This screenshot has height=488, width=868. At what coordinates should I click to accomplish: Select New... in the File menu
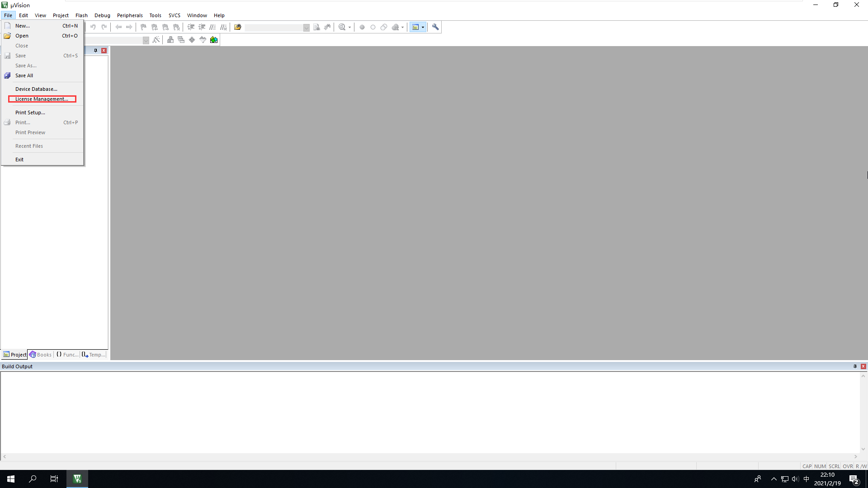pyautogui.click(x=42, y=26)
